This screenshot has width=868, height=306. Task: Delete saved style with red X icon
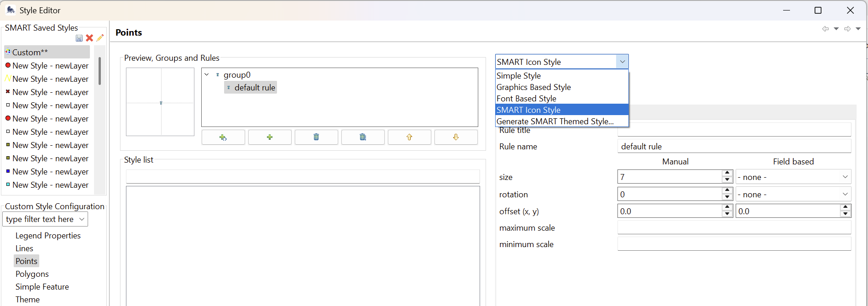(x=89, y=38)
